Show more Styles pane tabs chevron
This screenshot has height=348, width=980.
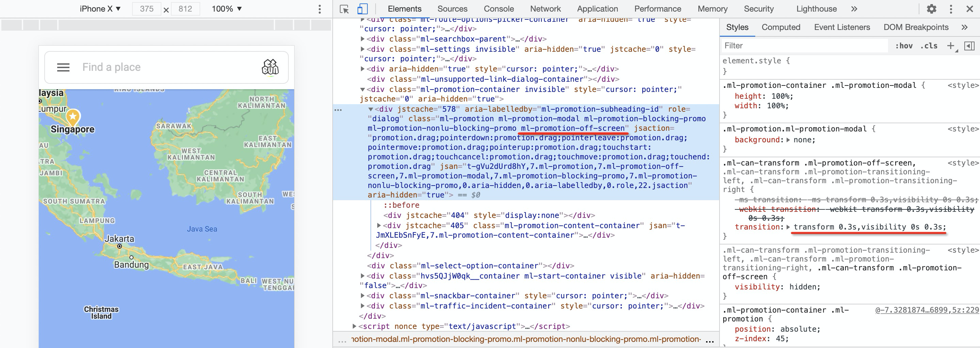[964, 27]
